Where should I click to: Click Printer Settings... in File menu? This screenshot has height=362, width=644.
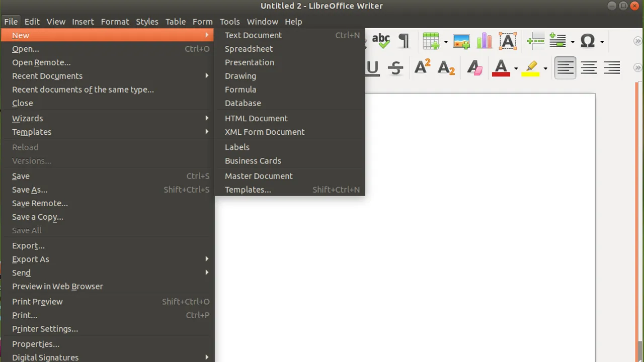pos(107,329)
